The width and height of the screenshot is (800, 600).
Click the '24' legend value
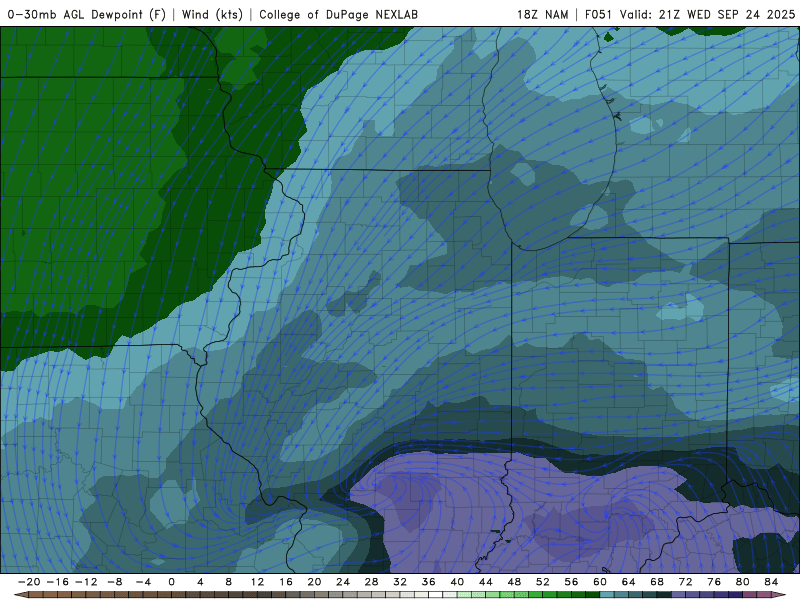pyautogui.click(x=343, y=582)
